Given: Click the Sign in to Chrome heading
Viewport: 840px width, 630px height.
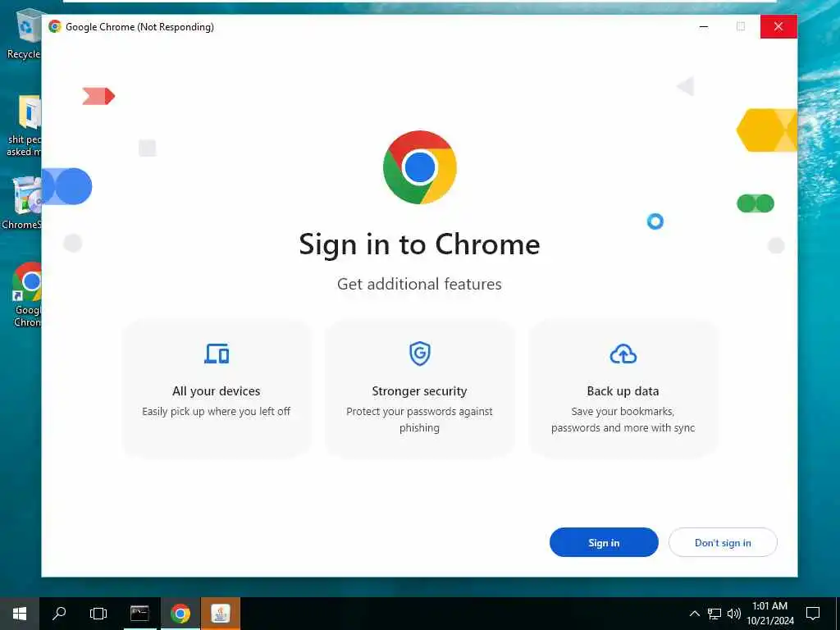Looking at the screenshot, I should pos(419,244).
